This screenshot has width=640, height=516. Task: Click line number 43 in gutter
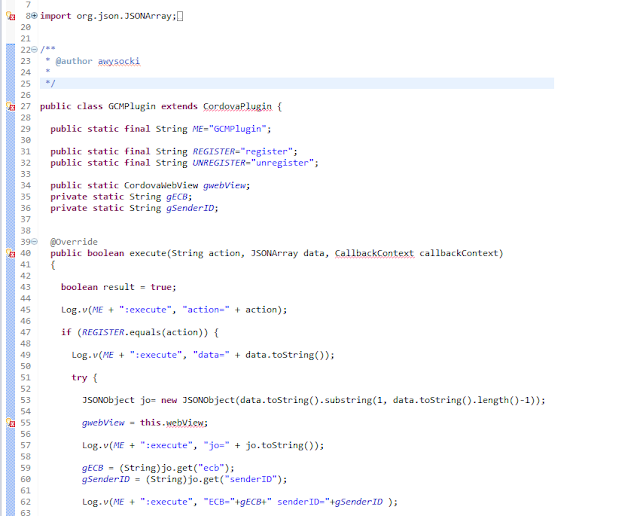point(26,287)
